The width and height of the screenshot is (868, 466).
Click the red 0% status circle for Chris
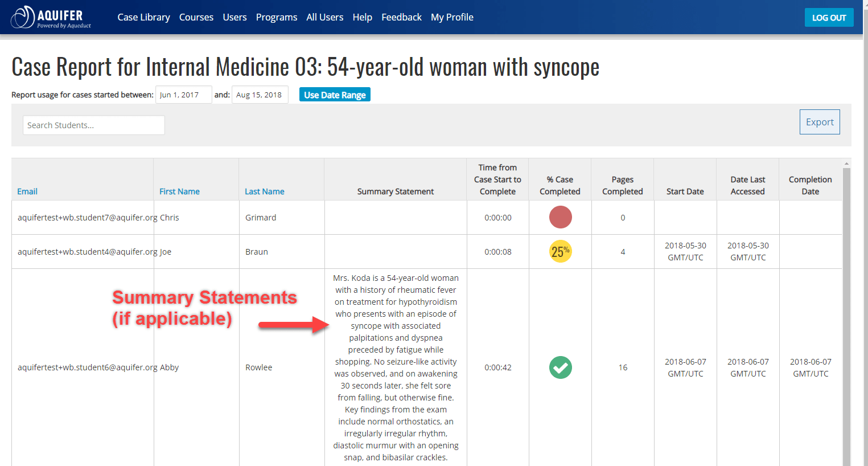coord(560,217)
